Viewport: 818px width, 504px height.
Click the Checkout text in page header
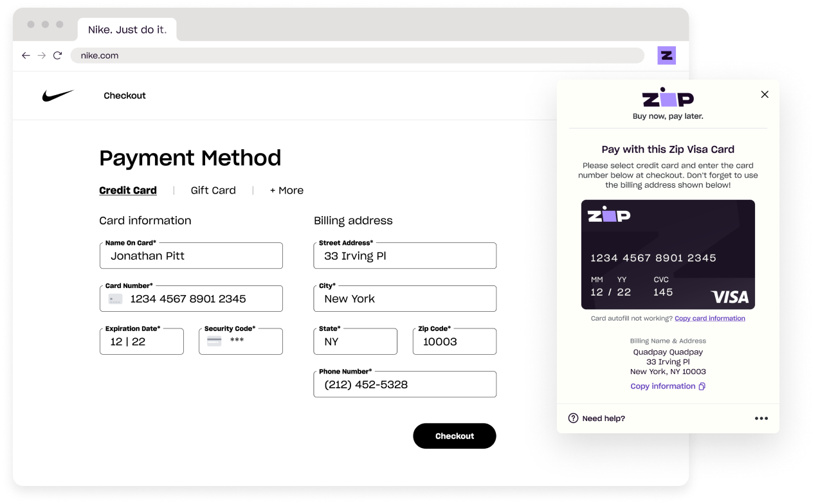(125, 96)
